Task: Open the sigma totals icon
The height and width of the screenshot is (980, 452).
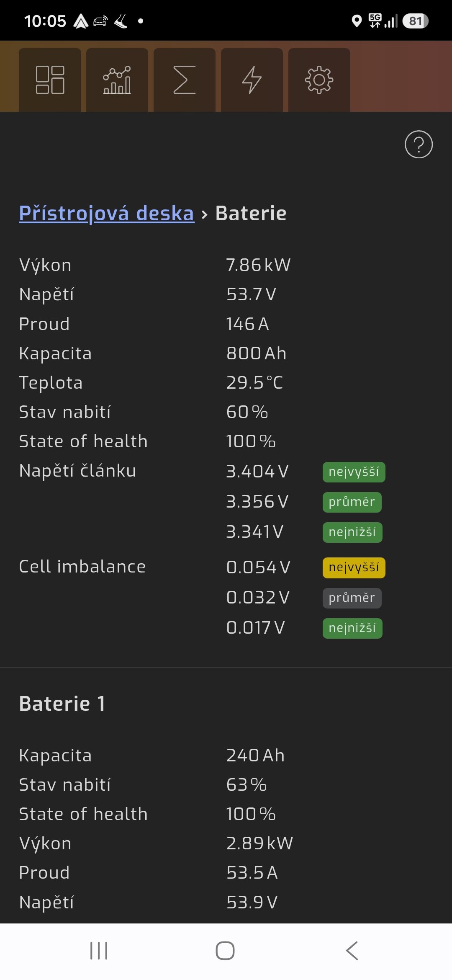Action: (185, 80)
